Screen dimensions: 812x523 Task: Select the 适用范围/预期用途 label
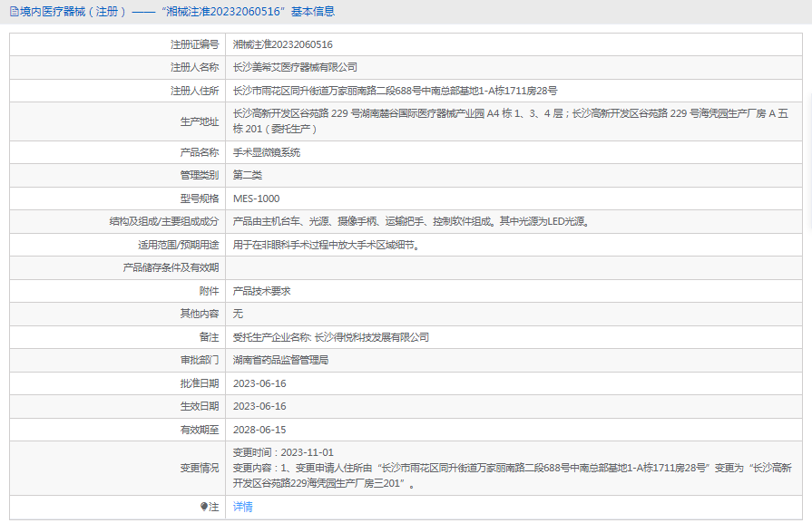coord(178,245)
